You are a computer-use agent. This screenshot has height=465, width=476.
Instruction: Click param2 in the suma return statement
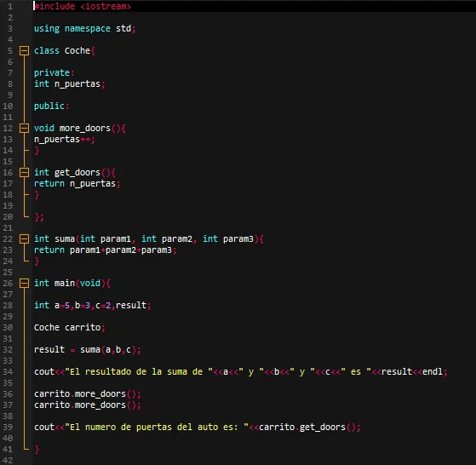click(121, 250)
